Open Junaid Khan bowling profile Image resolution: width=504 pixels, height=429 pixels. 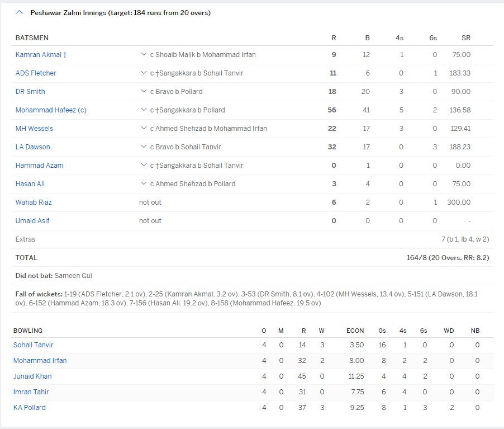click(33, 376)
